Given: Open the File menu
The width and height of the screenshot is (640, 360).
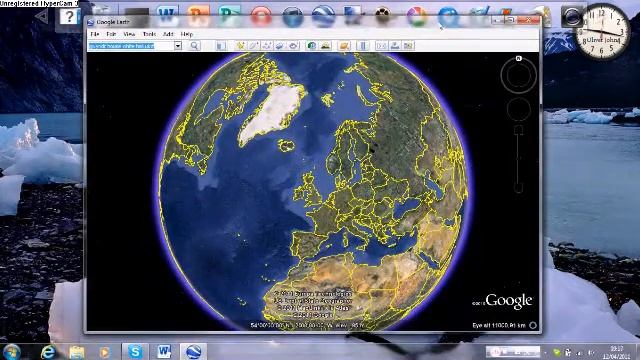Looking at the screenshot, I should pos(95,34).
